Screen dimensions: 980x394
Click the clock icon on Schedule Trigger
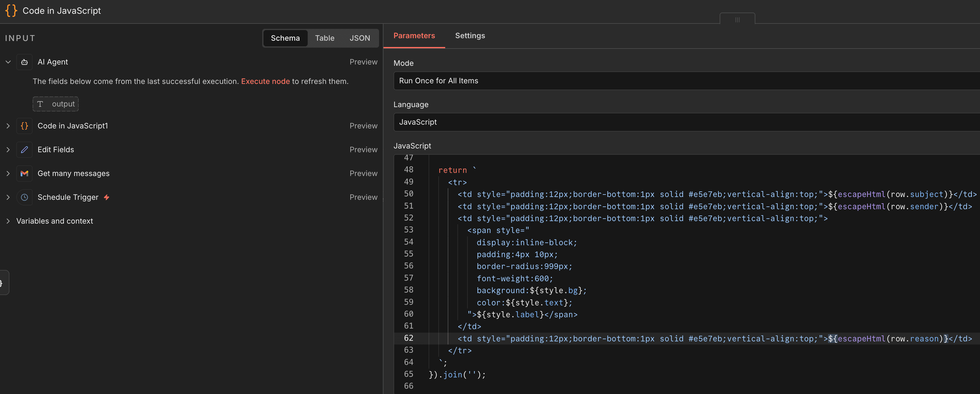click(x=24, y=197)
